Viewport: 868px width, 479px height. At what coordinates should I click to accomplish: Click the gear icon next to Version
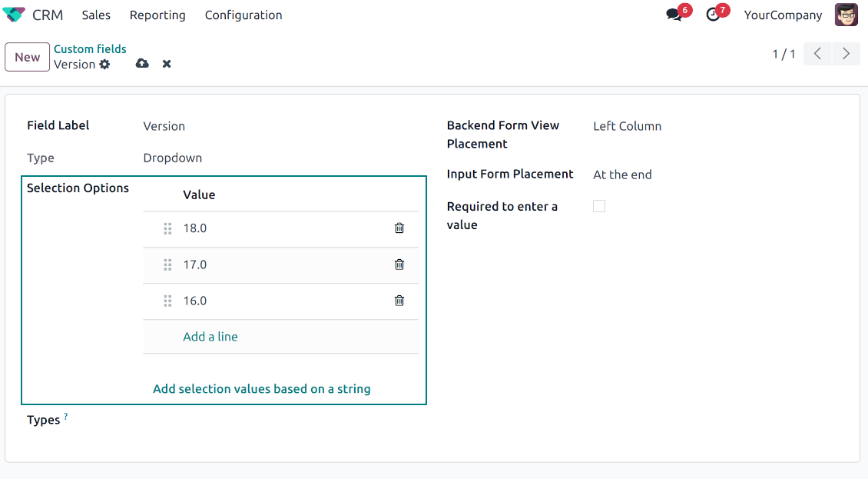104,65
